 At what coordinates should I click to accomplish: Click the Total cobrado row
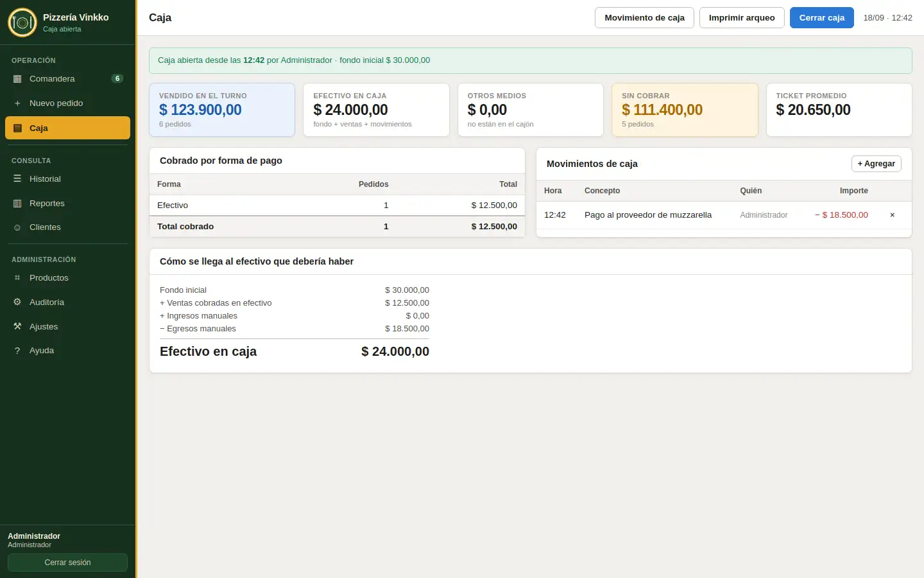(x=337, y=227)
